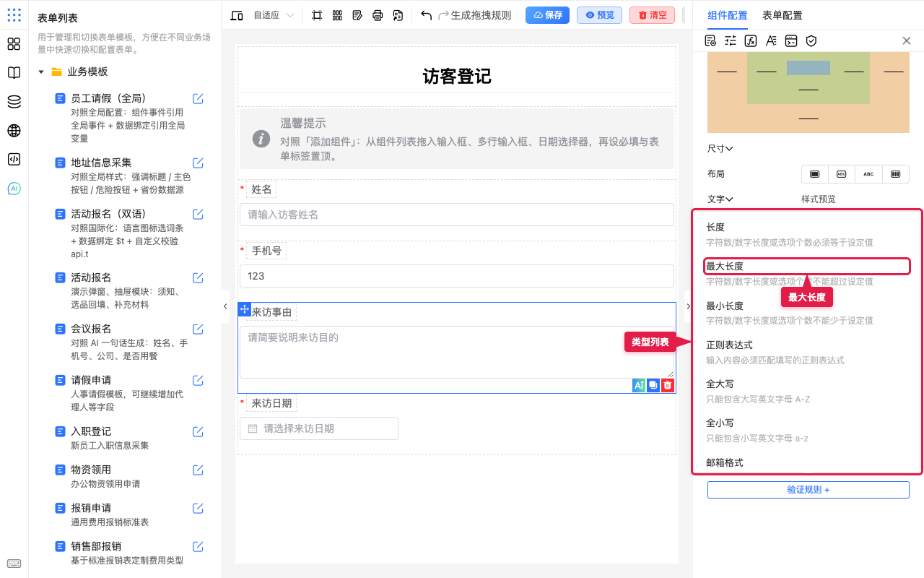The height and width of the screenshot is (578, 924).
Task: Click the 验证规则 + button
Action: click(808, 489)
